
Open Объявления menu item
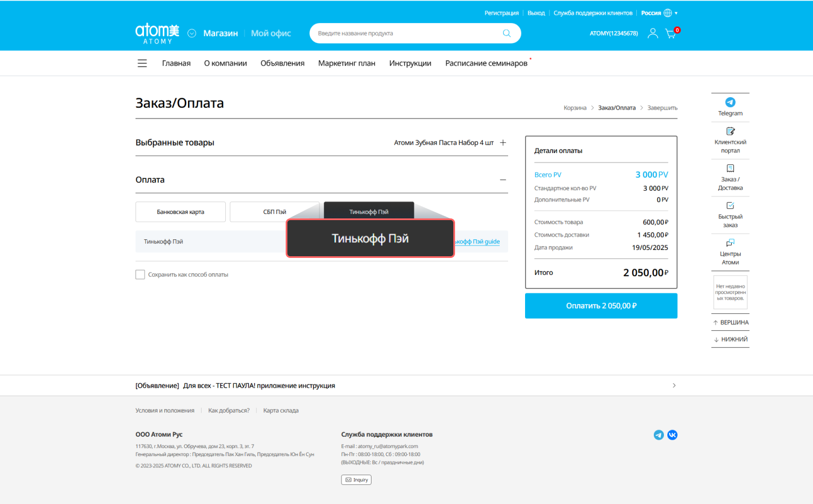point(282,63)
